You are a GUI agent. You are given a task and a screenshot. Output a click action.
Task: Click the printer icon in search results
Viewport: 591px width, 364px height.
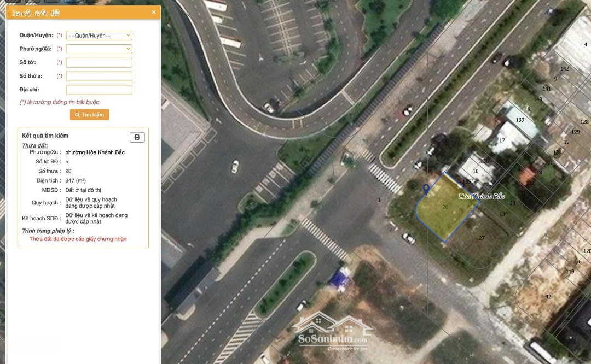point(137,137)
